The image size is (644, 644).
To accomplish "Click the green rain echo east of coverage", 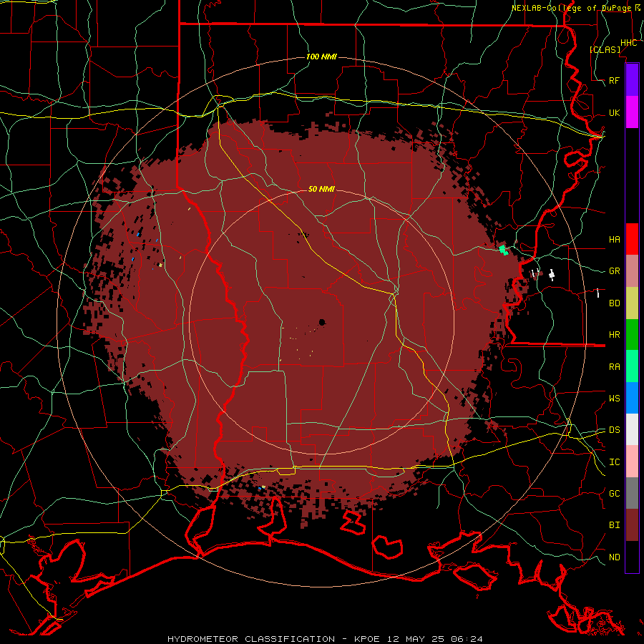I will pyautogui.click(x=503, y=250).
